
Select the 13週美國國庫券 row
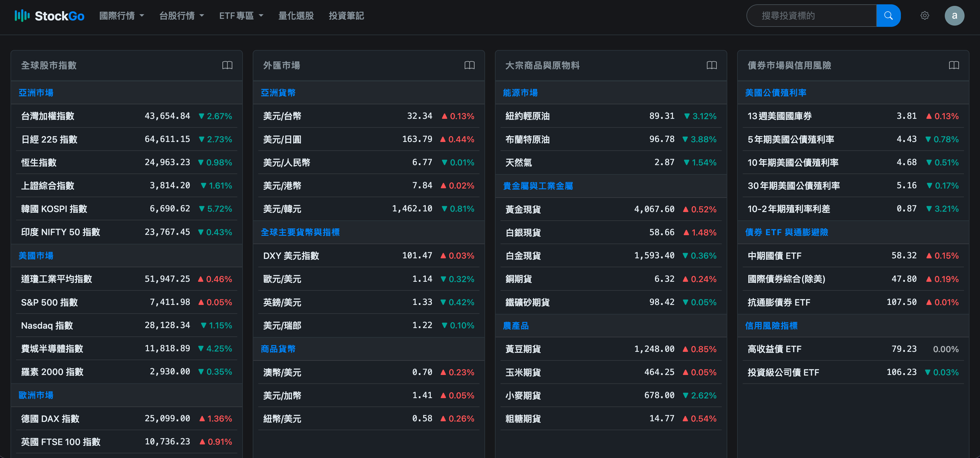tap(853, 116)
